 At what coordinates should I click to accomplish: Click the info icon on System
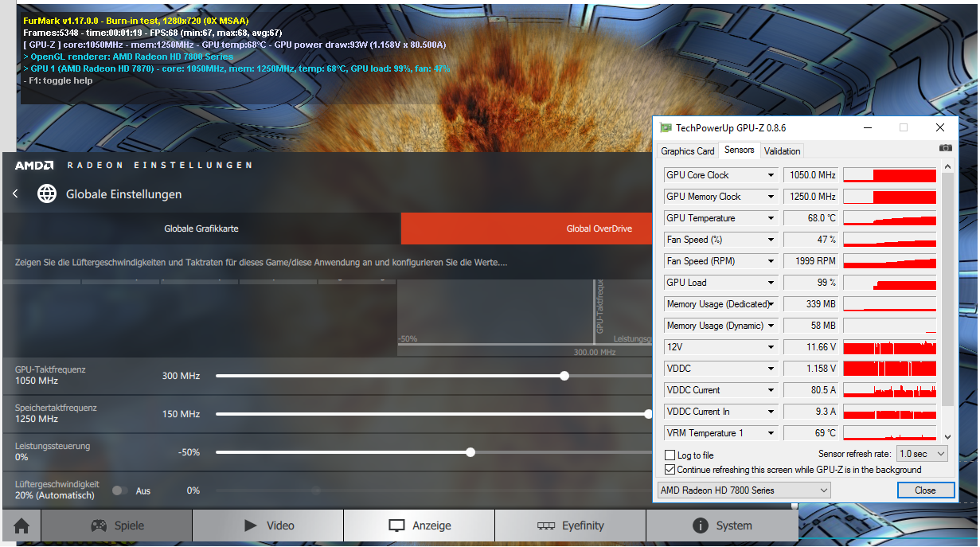701,526
